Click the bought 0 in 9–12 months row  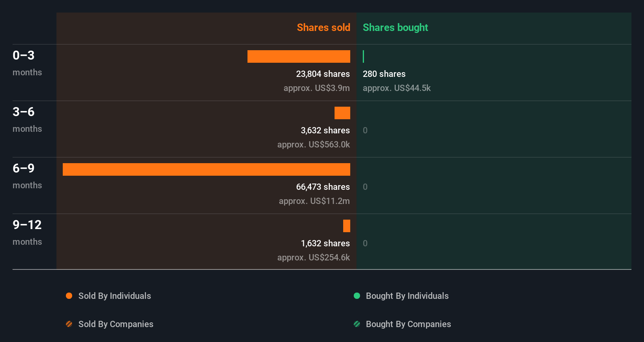coord(365,244)
